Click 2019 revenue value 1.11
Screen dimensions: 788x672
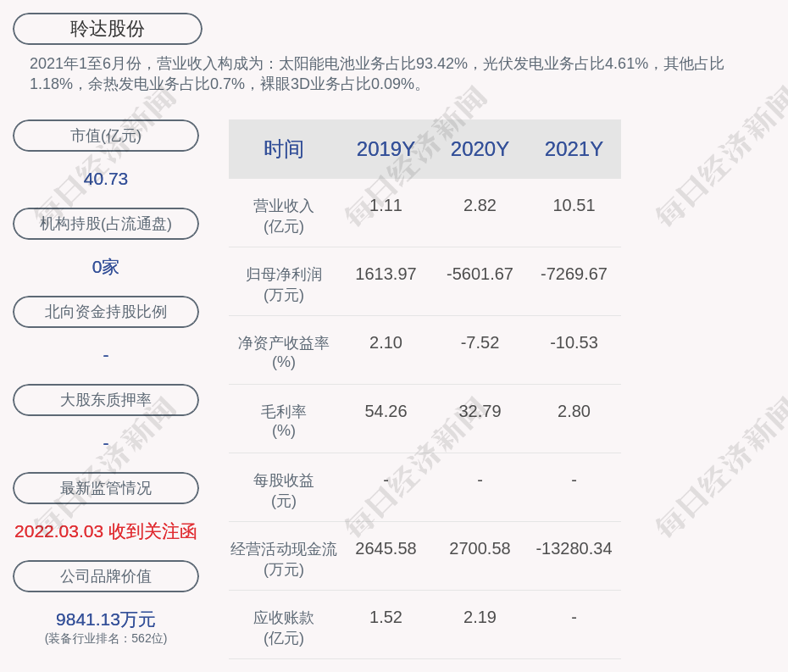[x=386, y=206]
